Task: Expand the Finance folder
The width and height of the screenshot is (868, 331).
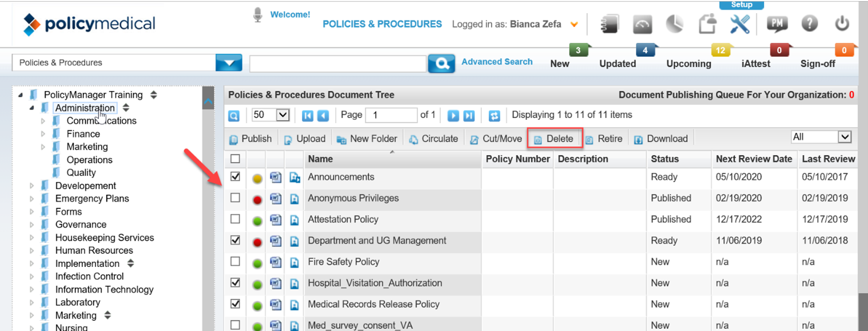Action: 43,134
